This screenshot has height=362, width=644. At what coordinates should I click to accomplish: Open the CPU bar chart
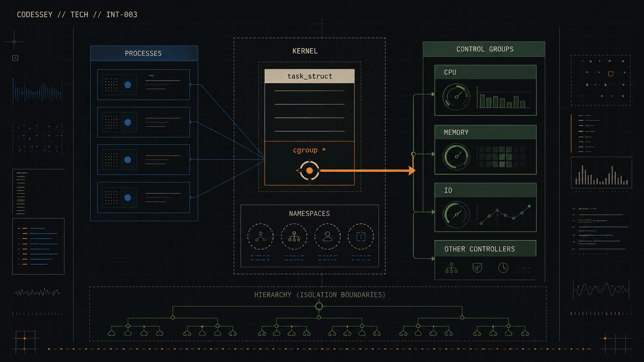pyautogui.click(x=504, y=97)
